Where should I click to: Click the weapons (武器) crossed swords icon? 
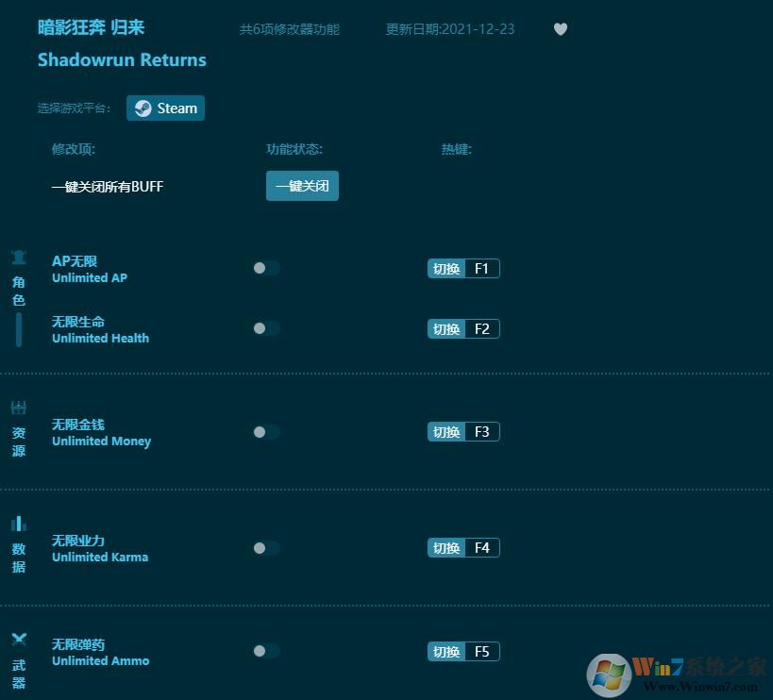[18, 636]
